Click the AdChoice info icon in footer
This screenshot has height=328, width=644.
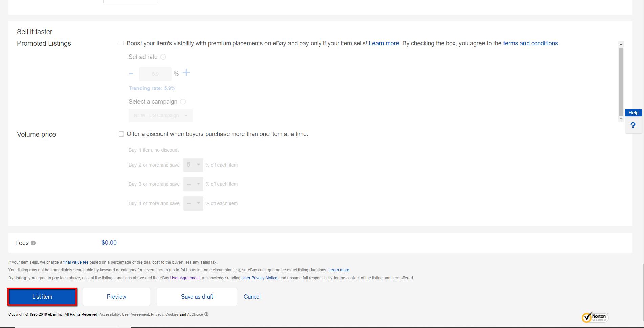[206, 314]
